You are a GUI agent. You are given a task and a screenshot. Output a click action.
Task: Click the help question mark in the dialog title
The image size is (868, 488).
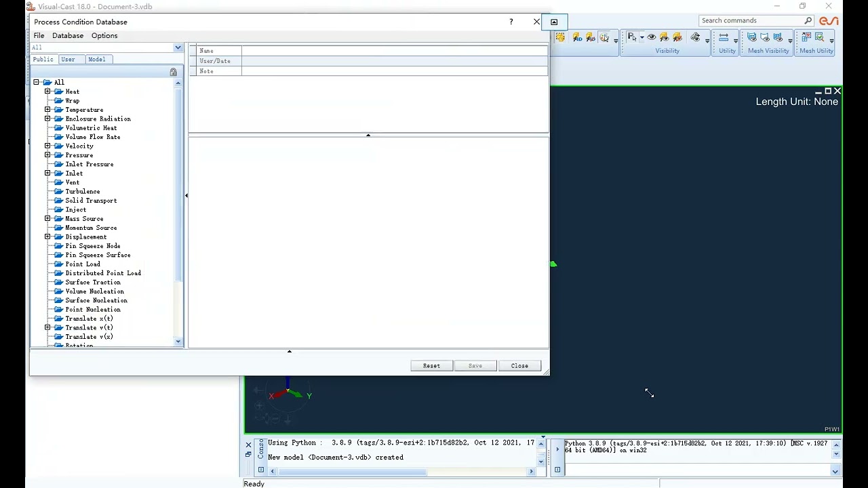tap(511, 22)
